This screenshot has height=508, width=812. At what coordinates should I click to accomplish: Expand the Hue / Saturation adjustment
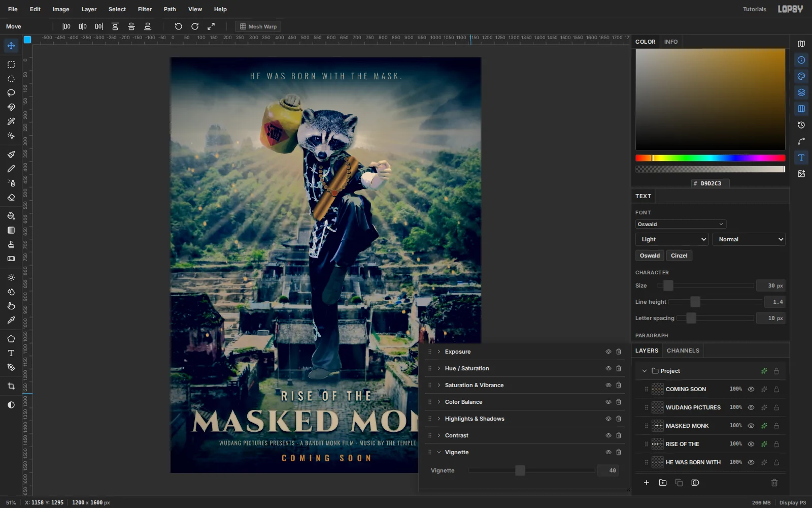point(438,368)
